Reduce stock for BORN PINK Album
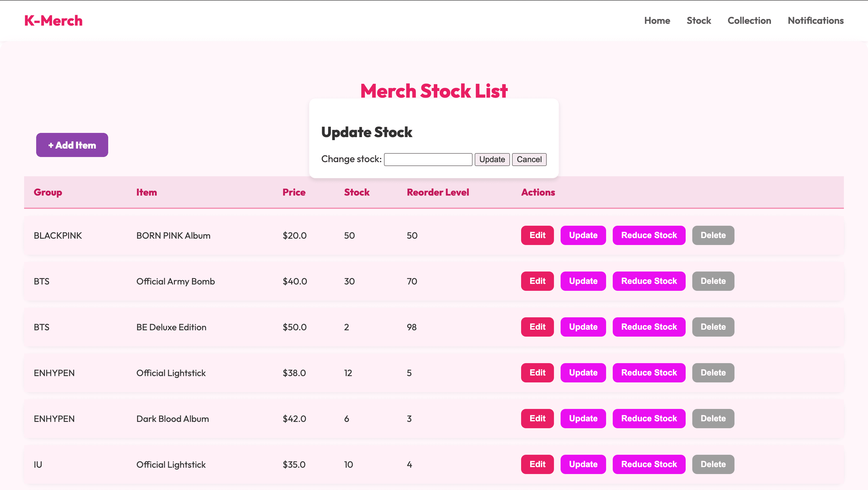The width and height of the screenshot is (868, 490). point(649,235)
